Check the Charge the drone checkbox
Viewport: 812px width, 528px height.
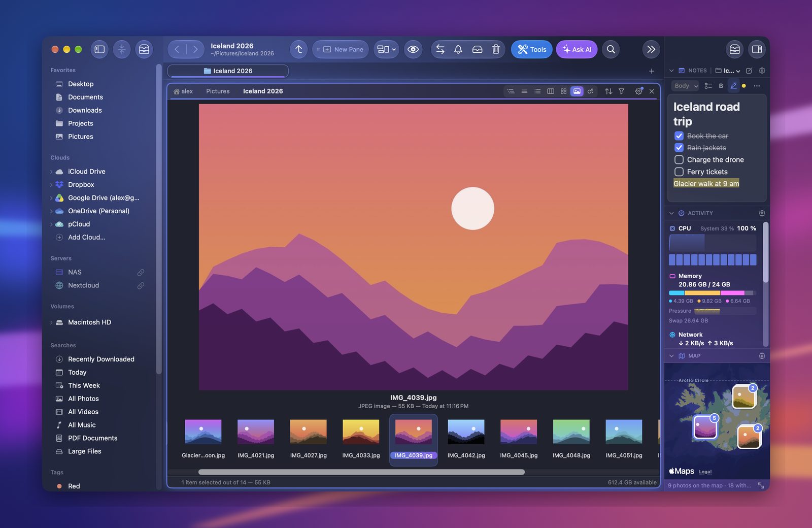pos(679,159)
